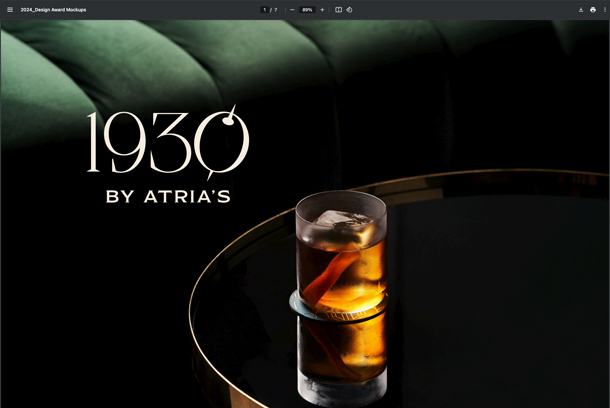
Task: Rotate the document counterclockwise
Action: tap(349, 10)
